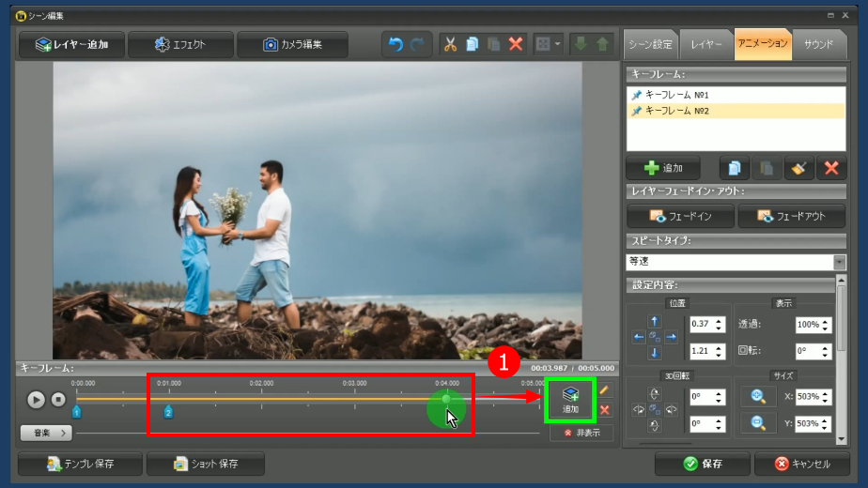Viewport: 868px width, 488px height.
Task: Click the green 保存 save button
Action: (x=702, y=464)
